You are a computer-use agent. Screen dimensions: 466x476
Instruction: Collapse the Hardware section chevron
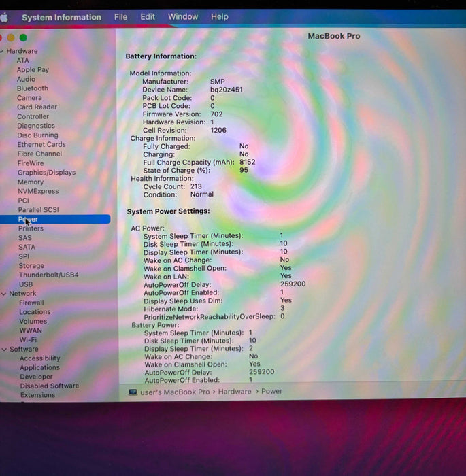coord(1,51)
